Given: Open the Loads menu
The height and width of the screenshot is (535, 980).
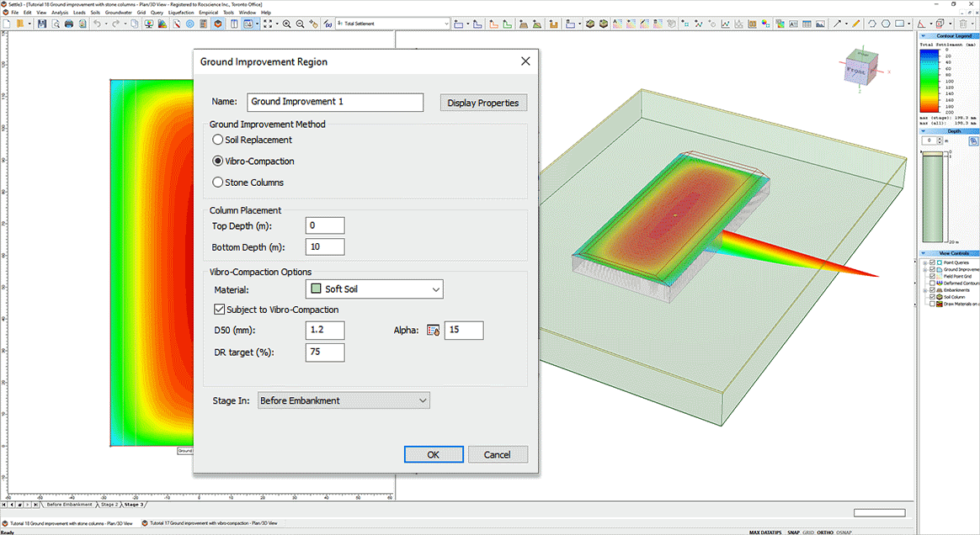Looking at the screenshot, I should [x=79, y=13].
